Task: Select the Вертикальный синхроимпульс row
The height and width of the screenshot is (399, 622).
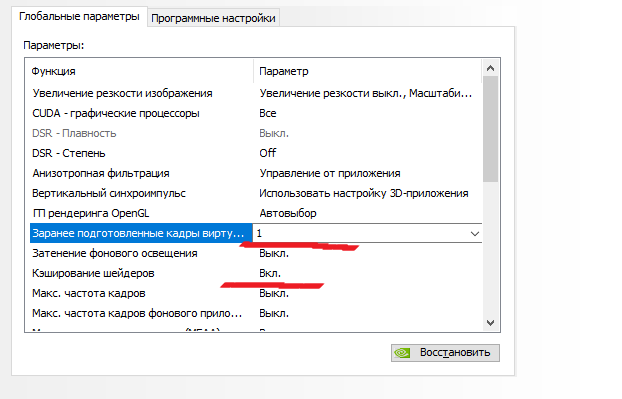Action: tap(256, 193)
